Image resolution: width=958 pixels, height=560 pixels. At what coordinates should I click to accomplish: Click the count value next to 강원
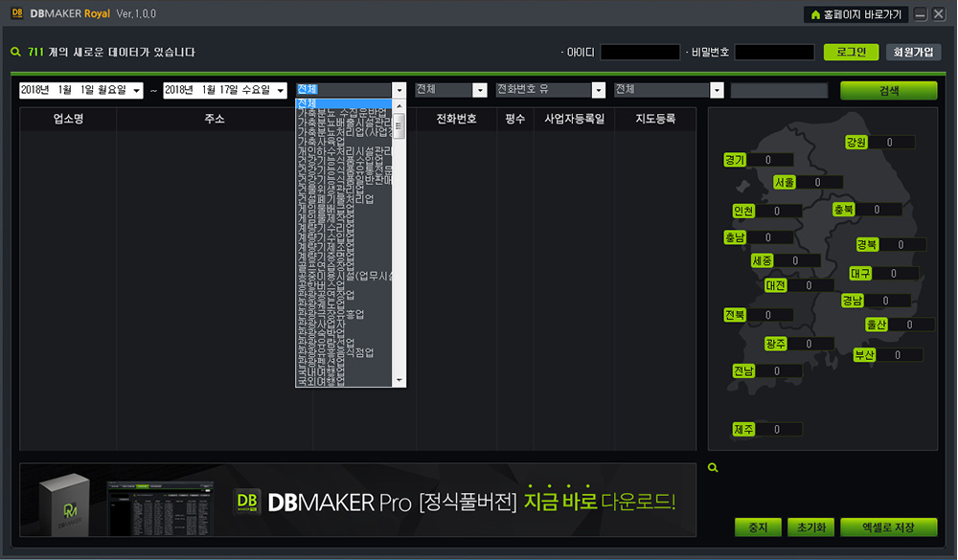[891, 143]
